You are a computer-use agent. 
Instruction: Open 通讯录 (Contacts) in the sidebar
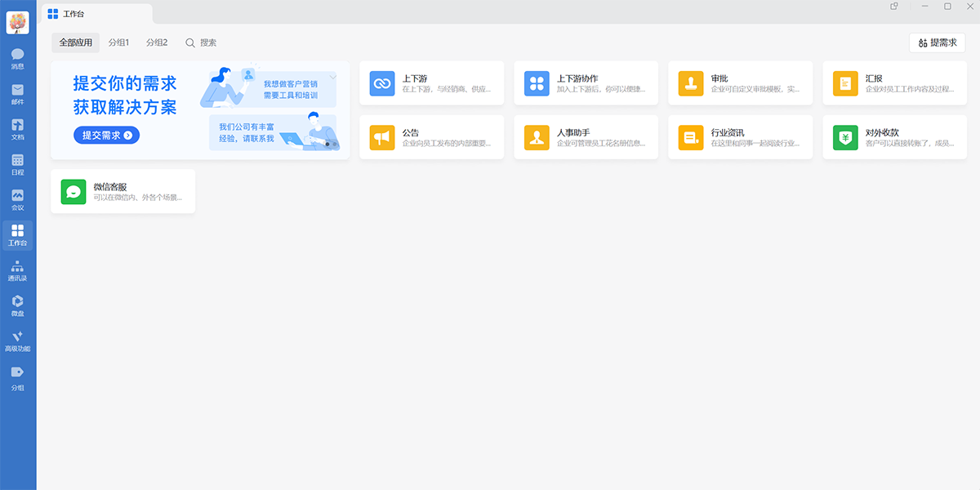18,270
